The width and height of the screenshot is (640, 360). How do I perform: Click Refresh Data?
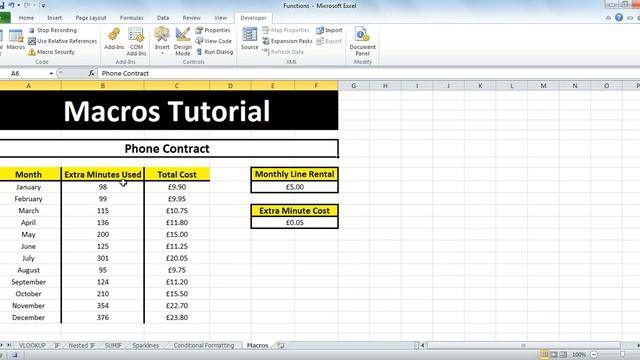click(283, 52)
